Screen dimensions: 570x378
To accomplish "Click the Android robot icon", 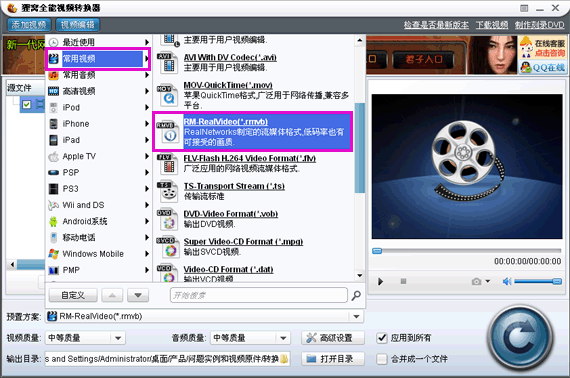I will pos(53,221).
